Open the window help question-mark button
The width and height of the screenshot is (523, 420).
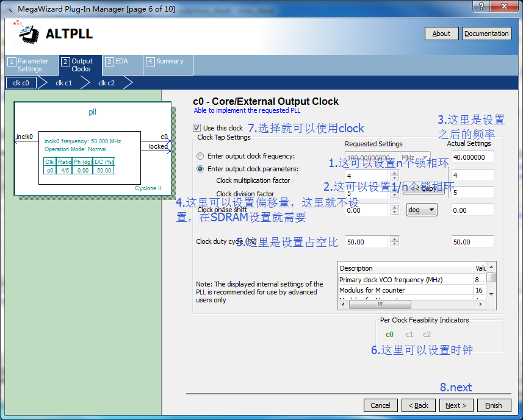[482, 5]
